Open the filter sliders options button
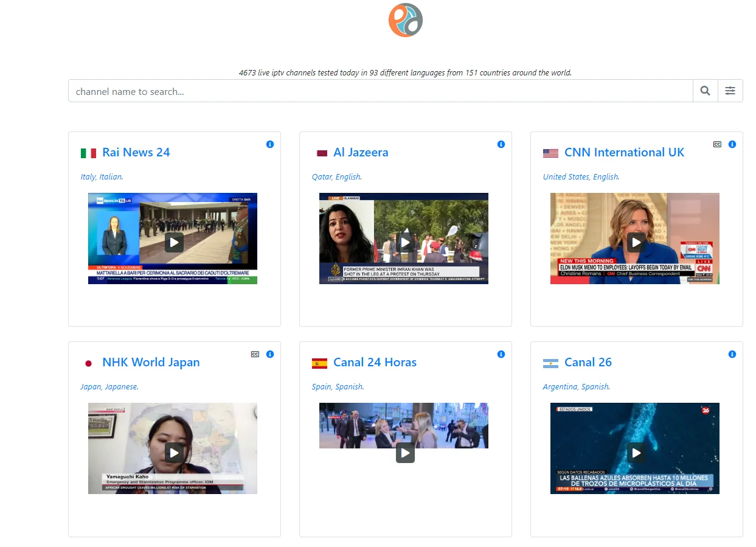Screen dimensions: 756x547 [x=730, y=91]
